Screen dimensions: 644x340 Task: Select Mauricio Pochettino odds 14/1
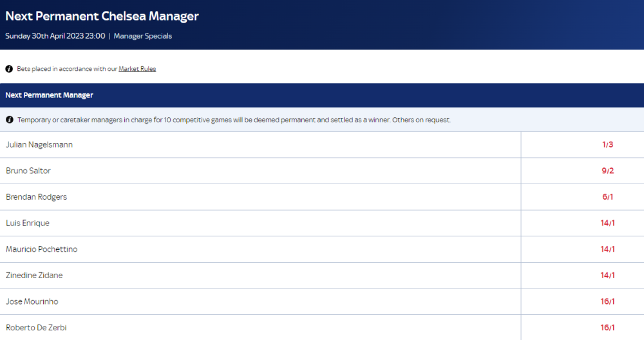click(x=582, y=249)
